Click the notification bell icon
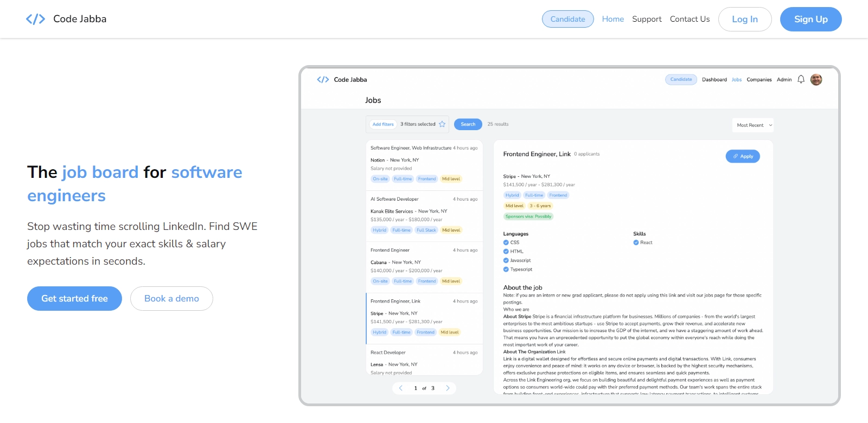The image size is (868, 423). click(x=801, y=80)
